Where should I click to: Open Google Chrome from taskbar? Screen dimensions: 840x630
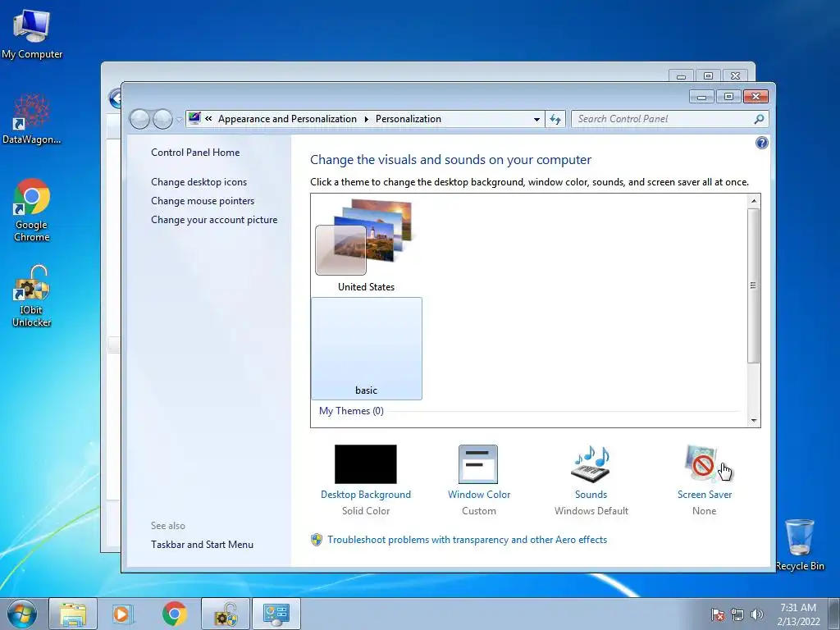pyautogui.click(x=174, y=614)
